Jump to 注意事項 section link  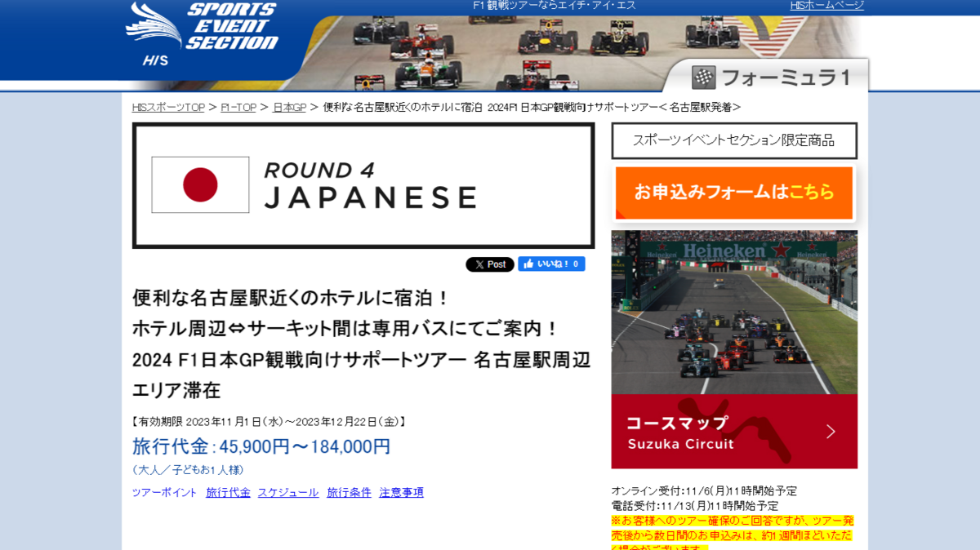[x=401, y=492]
